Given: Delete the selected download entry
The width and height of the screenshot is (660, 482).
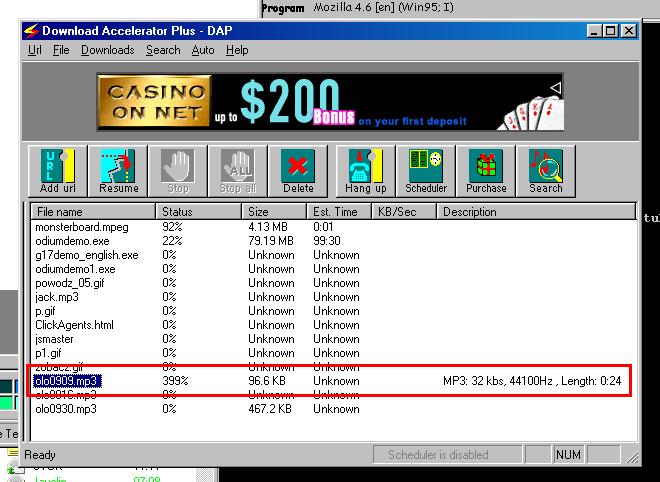Looking at the screenshot, I should click(298, 171).
